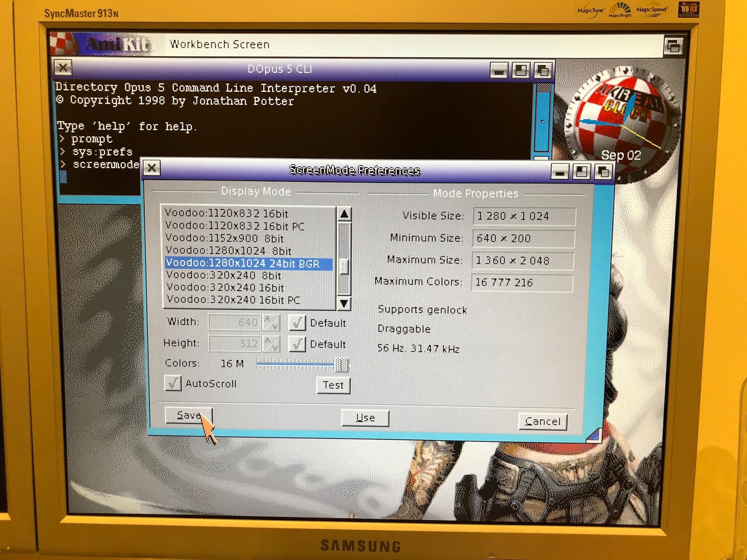This screenshot has width=747, height=560.
Task: Click the Use button
Action: tap(365, 418)
